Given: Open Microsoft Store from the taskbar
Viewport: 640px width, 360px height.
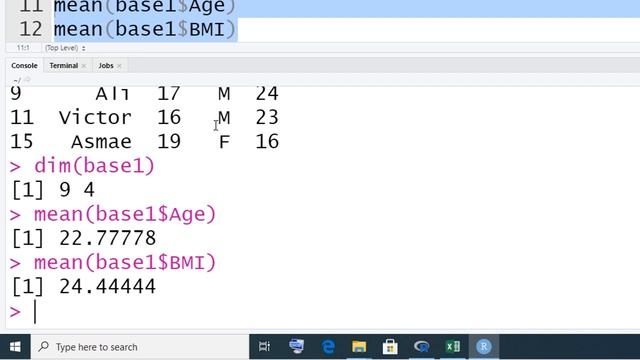Looking at the screenshot, I should [390, 347].
